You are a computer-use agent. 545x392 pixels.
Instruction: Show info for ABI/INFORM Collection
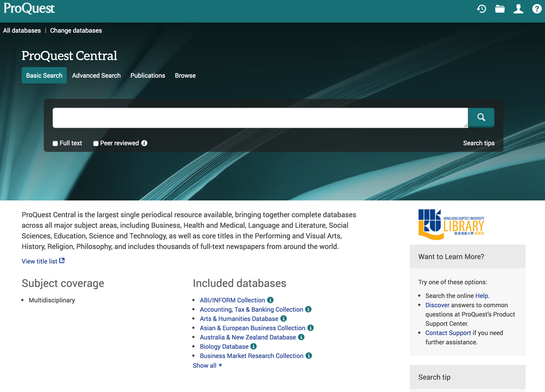click(x=270, y=300)
